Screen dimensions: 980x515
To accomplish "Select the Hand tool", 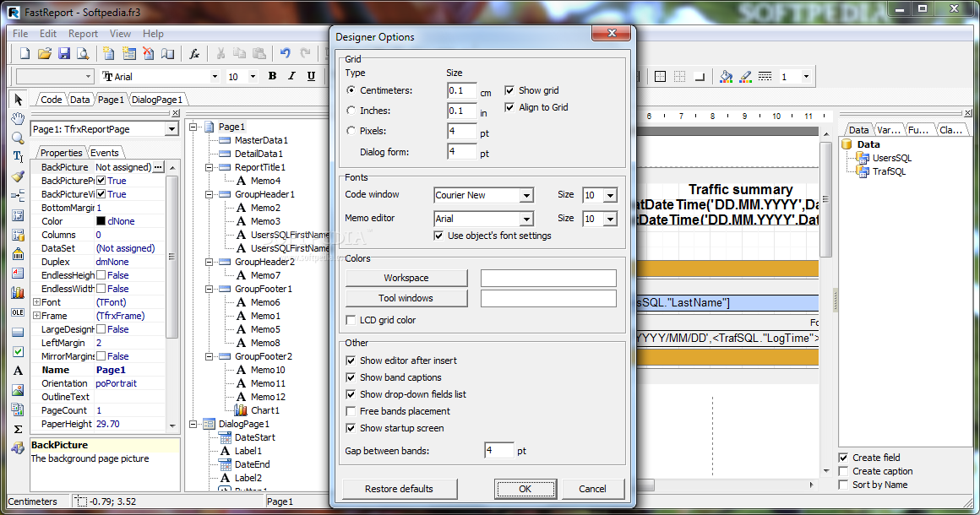I will [18, 118].
